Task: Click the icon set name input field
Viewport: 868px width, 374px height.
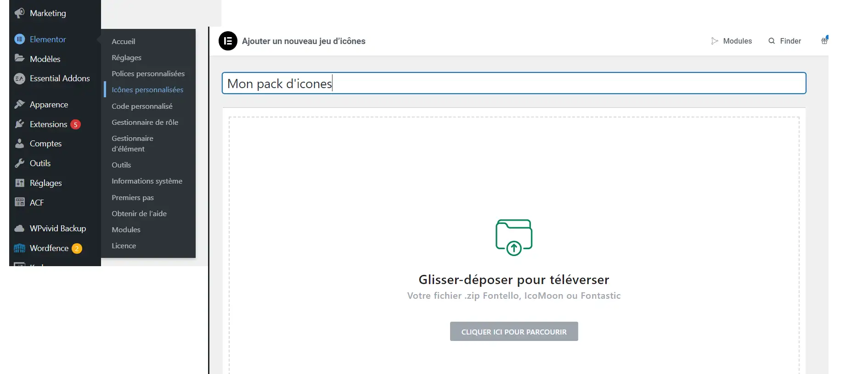Action: (x=513, y=84)
